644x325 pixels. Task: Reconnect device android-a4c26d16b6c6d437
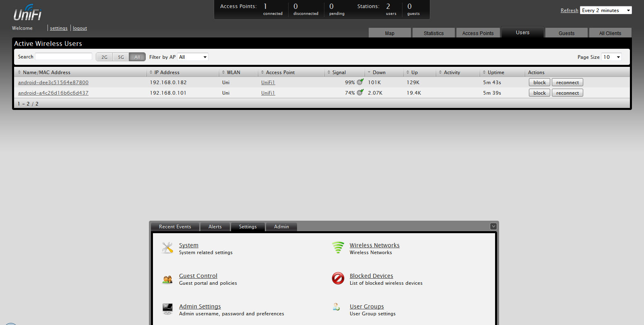[568, 93]
